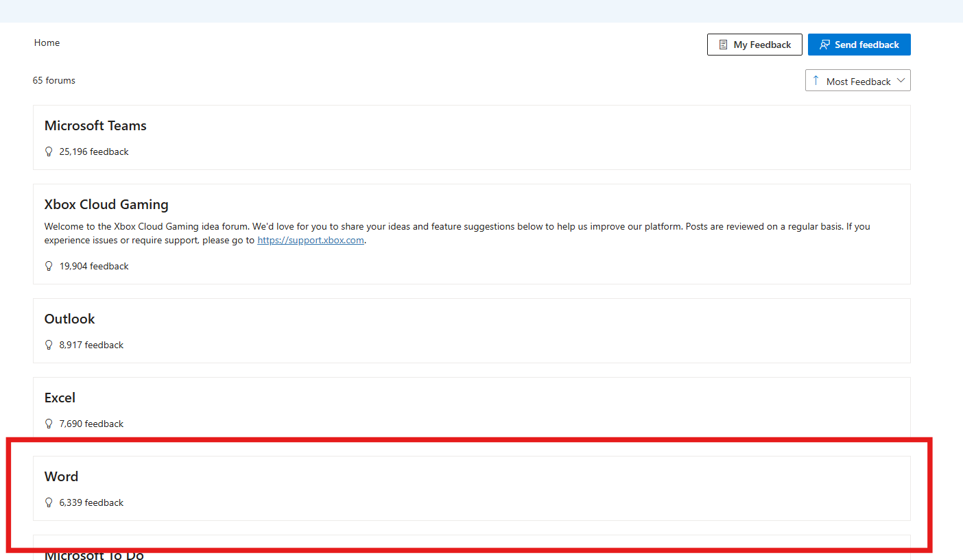Click the chevron on Most Feedback dropdown
This screenshot has height=560, width=963.
click(901, 80)
